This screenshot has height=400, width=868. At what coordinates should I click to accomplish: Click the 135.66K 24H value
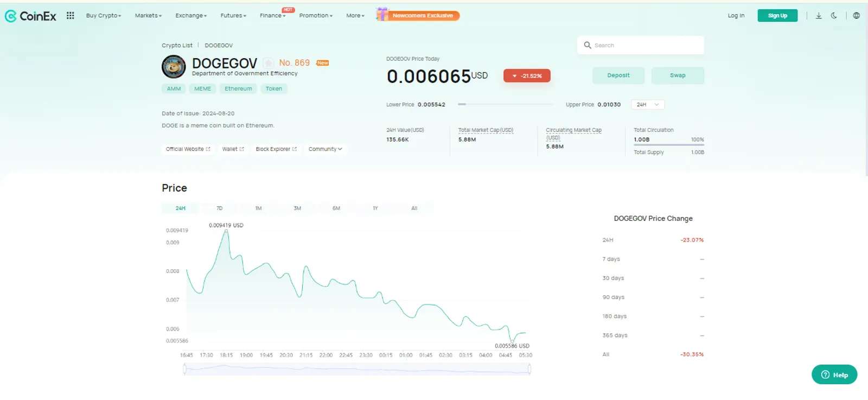[398, 139]
